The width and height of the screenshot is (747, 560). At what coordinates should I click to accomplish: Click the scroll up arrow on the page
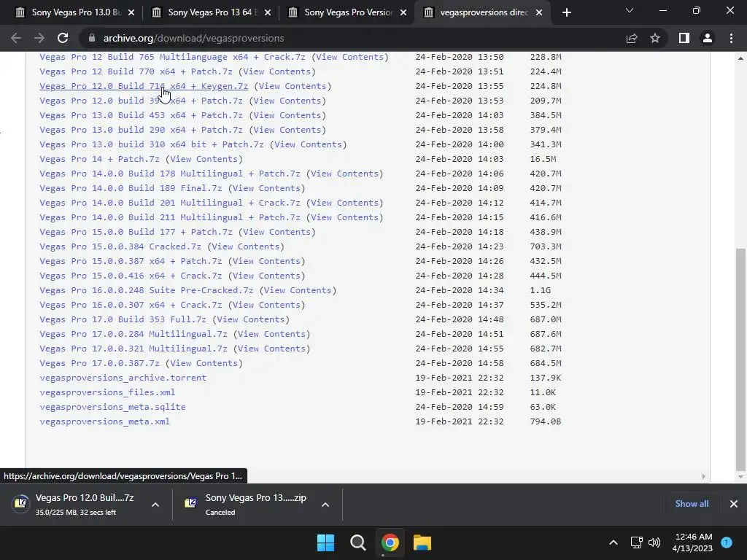(740, 58)
